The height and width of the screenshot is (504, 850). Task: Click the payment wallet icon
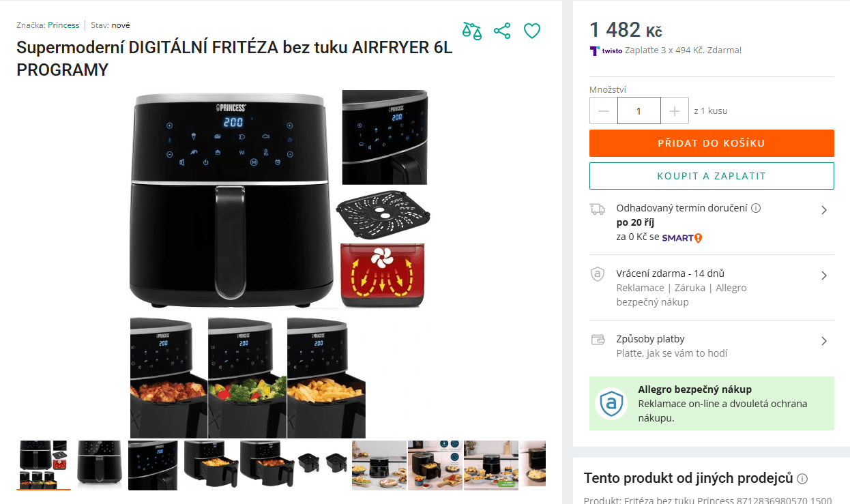pyautogui.click(x=598, y=339)
